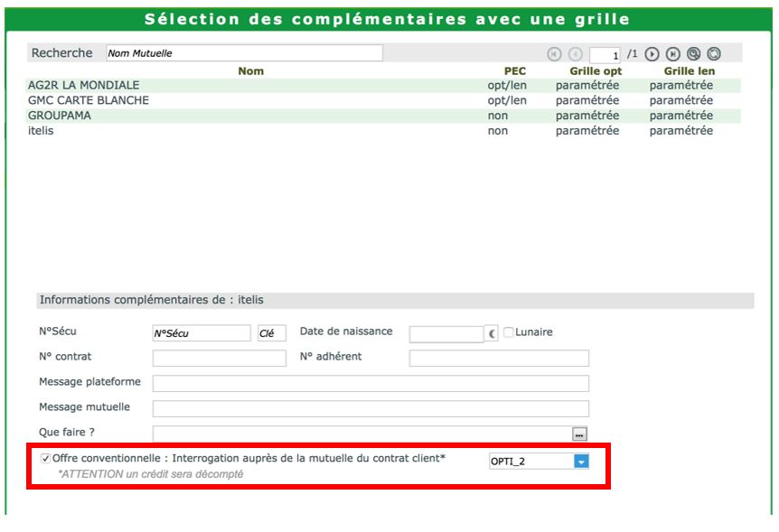
Task: Click the Grille len column header
Action: point(689,71)
